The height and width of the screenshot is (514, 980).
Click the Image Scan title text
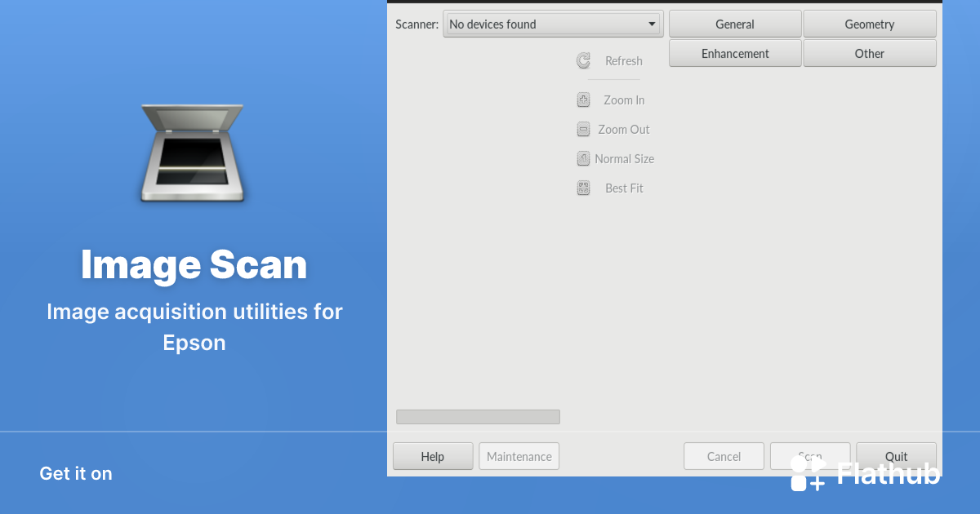pyautogui.click(x=194, y=264)
